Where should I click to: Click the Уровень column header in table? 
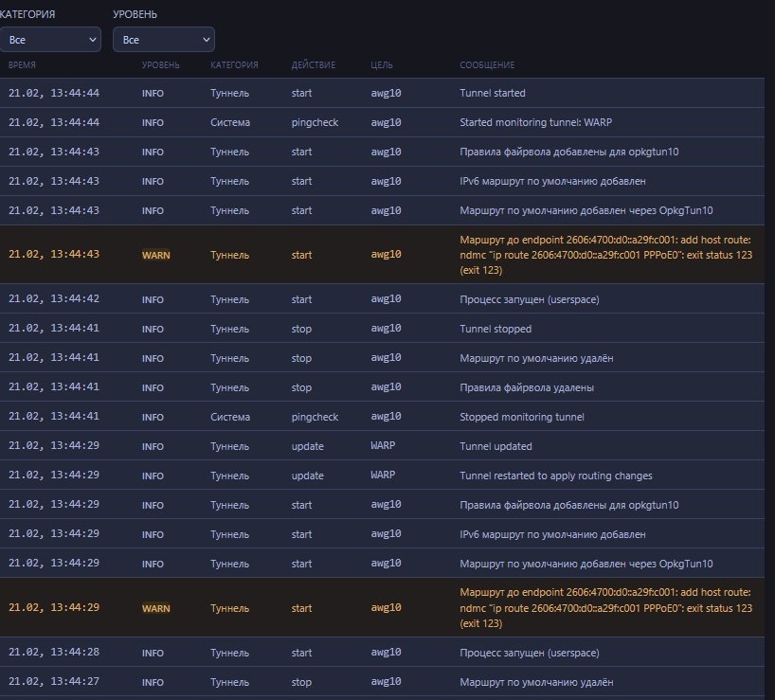[x=160, y=65]
